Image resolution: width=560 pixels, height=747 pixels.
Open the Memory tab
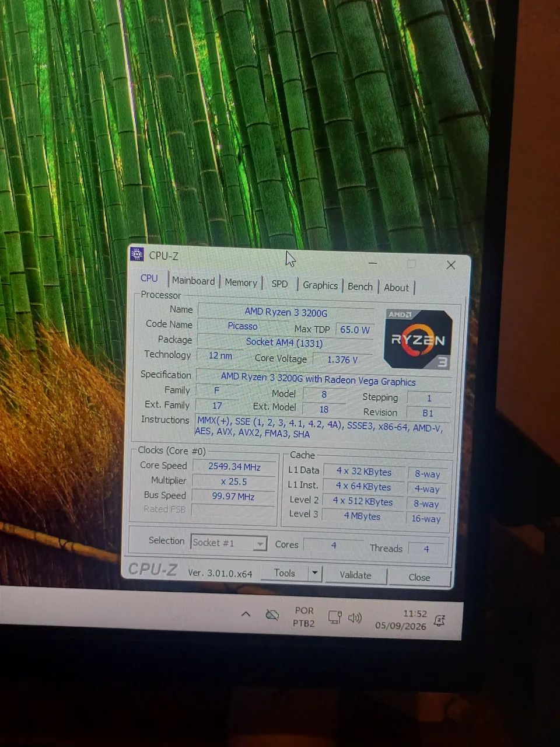(241, 282)
